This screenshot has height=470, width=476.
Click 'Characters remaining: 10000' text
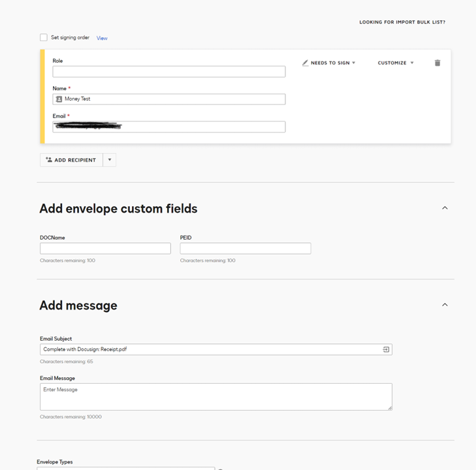click(71, 416)
